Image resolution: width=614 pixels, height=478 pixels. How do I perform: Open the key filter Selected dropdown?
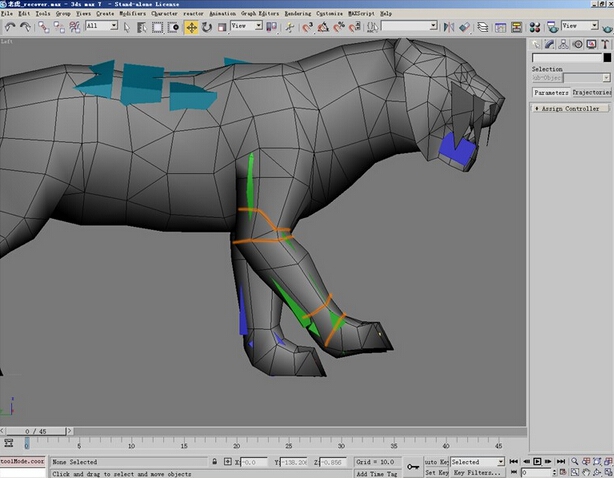point(477,462)
